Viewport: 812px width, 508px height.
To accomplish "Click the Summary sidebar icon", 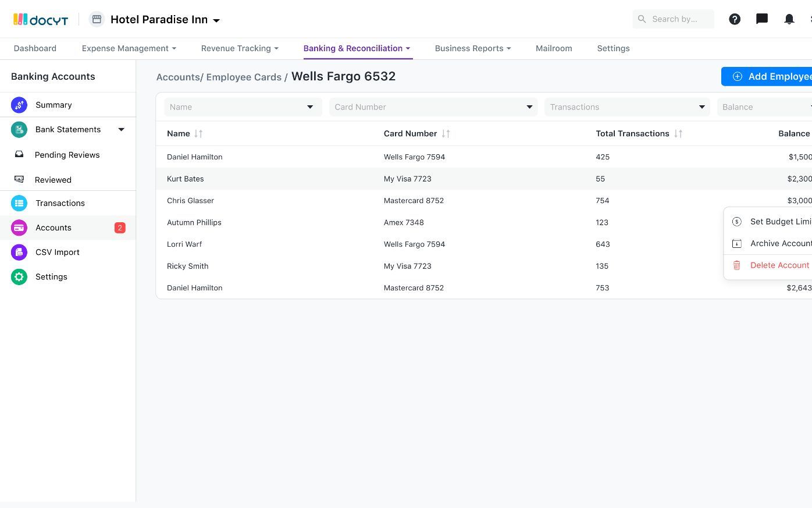I will pyautogui.click(x=19, y=105).
